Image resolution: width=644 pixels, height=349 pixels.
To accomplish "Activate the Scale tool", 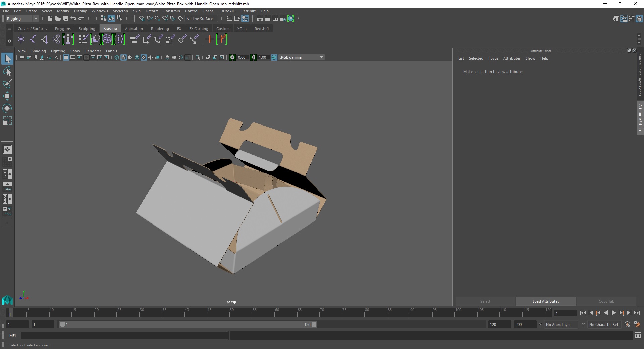I will [x=7, y=120].
